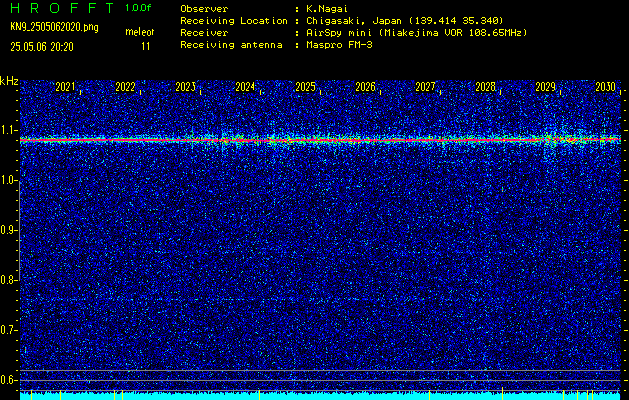This screenshot has width=629, height=400.
Task: Click the 0.7 frequency axis label
Action: 8,330
